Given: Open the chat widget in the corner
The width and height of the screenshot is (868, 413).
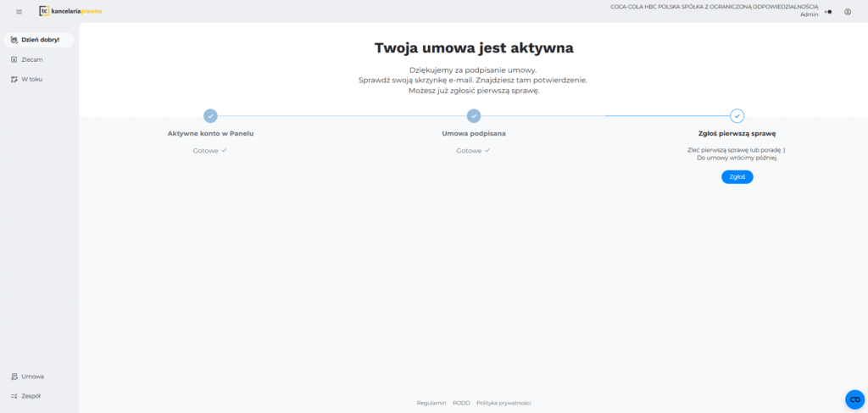Looking at the screenshot, I should (854, 399).
